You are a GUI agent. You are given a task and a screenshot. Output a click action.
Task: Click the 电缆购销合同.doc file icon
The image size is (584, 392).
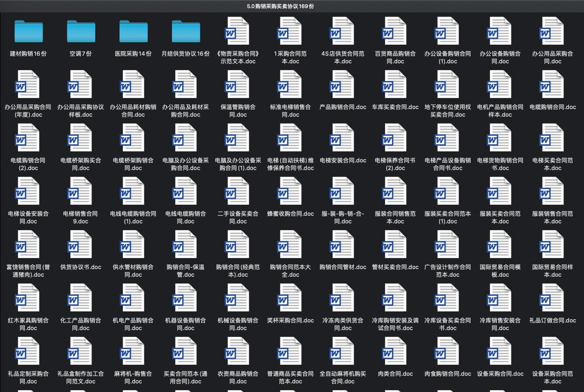pyautogui.click(x=553, y=85)
